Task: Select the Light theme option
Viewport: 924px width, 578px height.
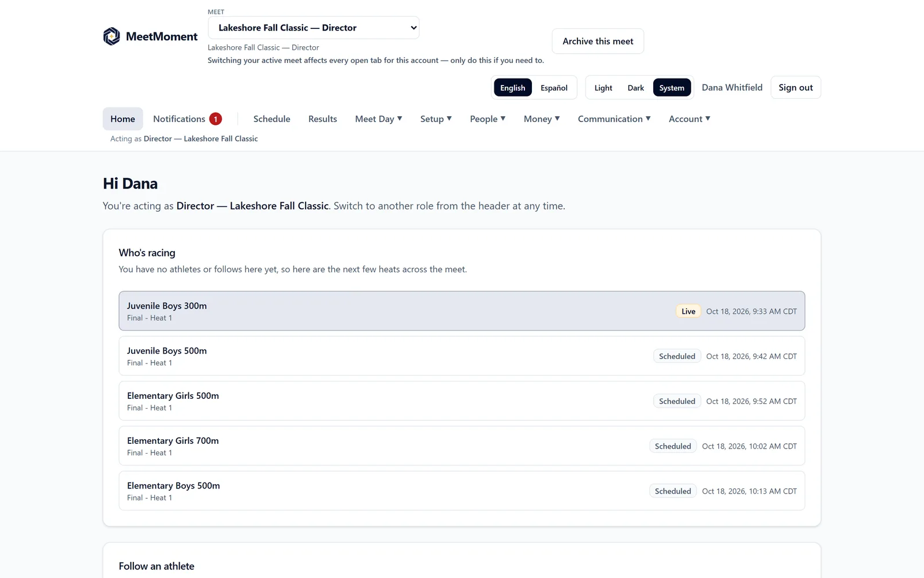Action: click(x=603, y=88)
